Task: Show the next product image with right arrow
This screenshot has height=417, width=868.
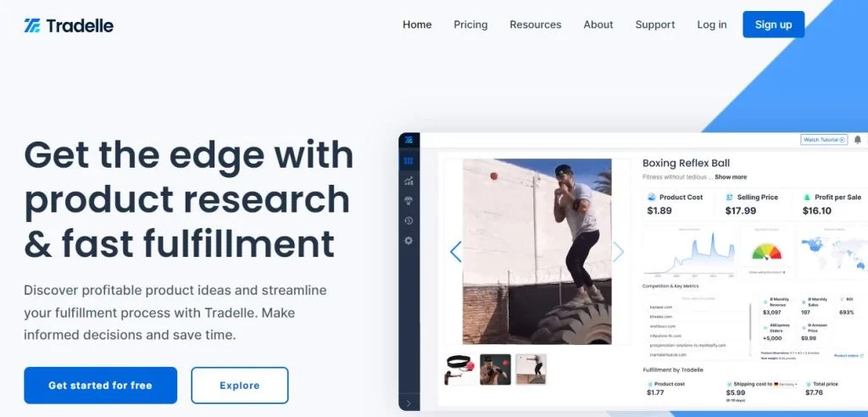Action: click(618, 251)
